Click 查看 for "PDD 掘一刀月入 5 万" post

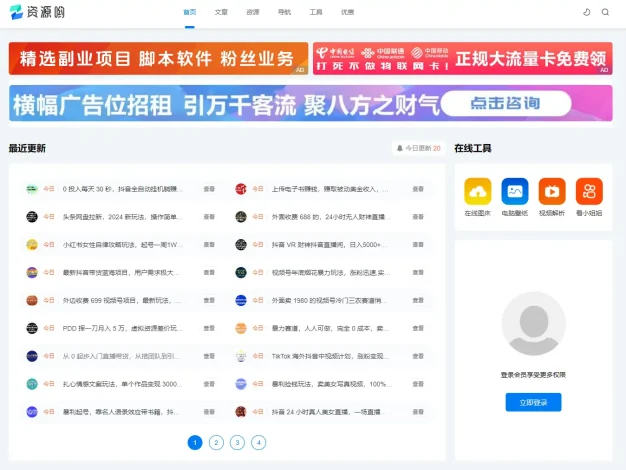tap(209, 328)
